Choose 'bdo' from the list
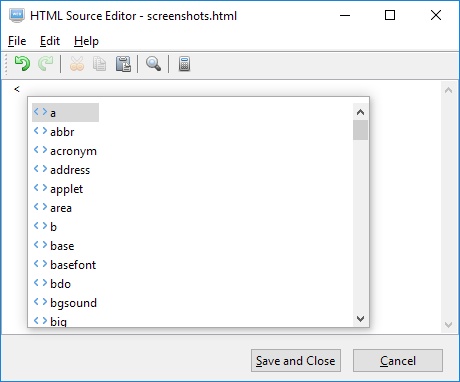The height and width of the screenshot is (382, 460). [x=53, y=284]
